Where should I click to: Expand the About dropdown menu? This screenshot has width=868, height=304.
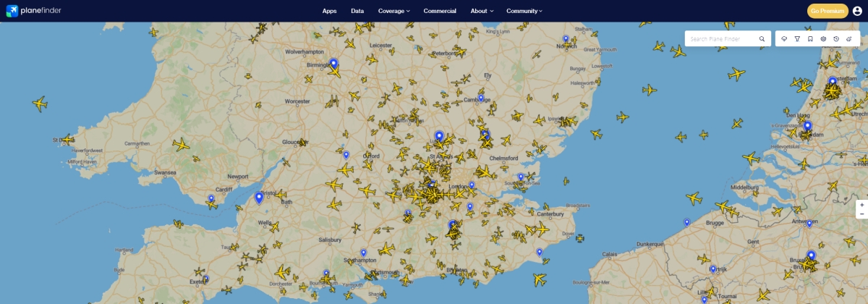tap(482, 11)
